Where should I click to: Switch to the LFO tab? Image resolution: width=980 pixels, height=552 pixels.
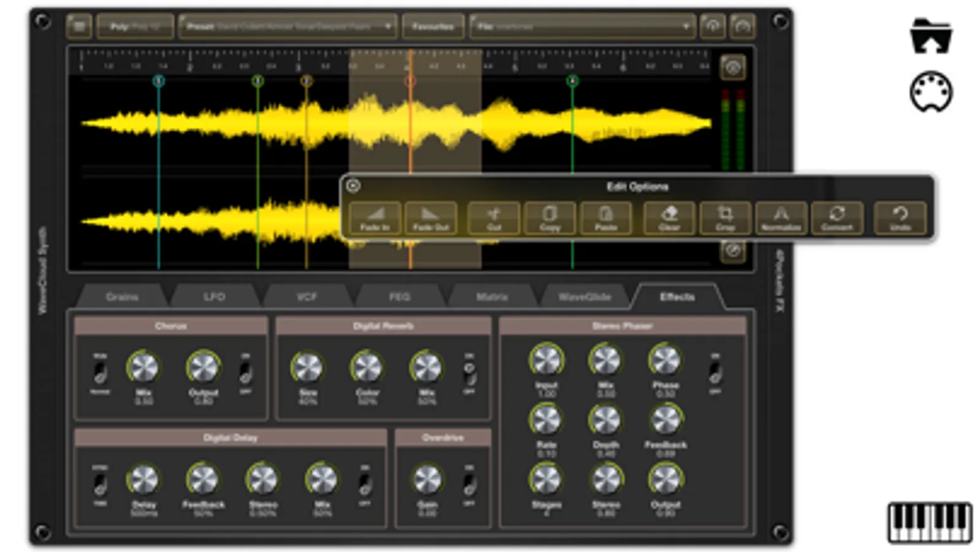point(215,297)
